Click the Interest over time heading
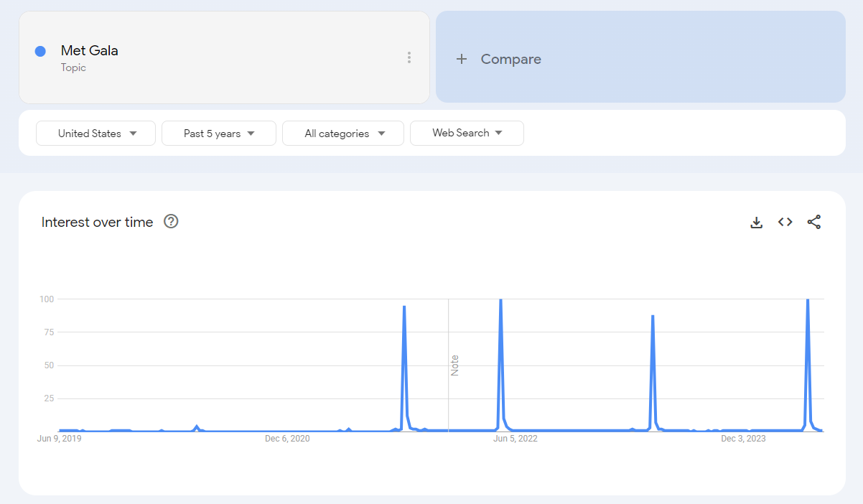 98,222
